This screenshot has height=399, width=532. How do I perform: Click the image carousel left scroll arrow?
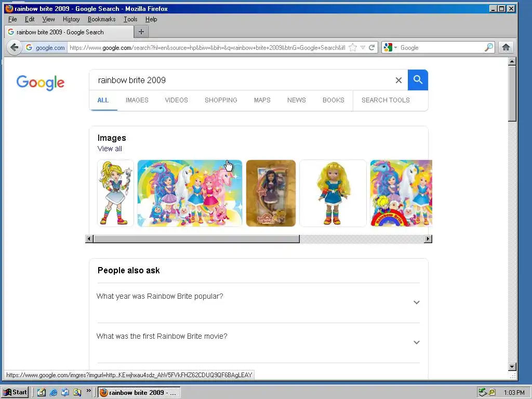89,239
